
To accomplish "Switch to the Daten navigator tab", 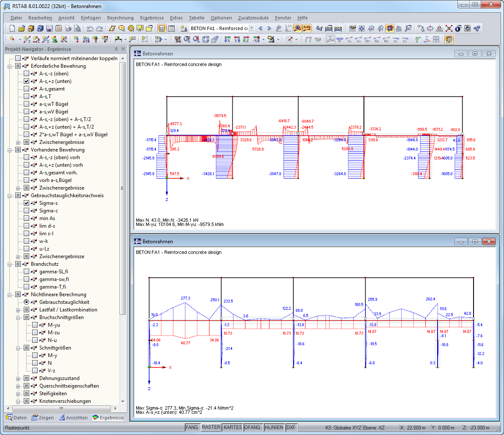I will (x=17, y=418).
